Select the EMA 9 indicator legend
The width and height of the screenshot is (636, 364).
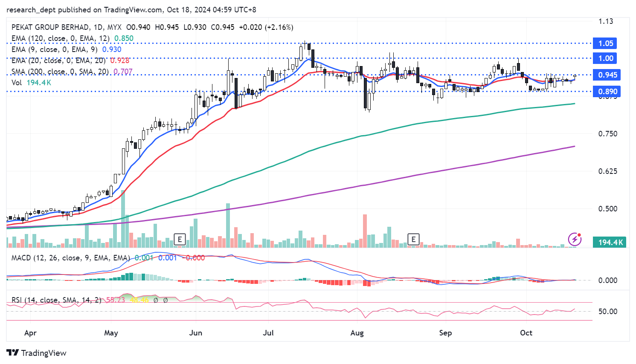[54, 49]
